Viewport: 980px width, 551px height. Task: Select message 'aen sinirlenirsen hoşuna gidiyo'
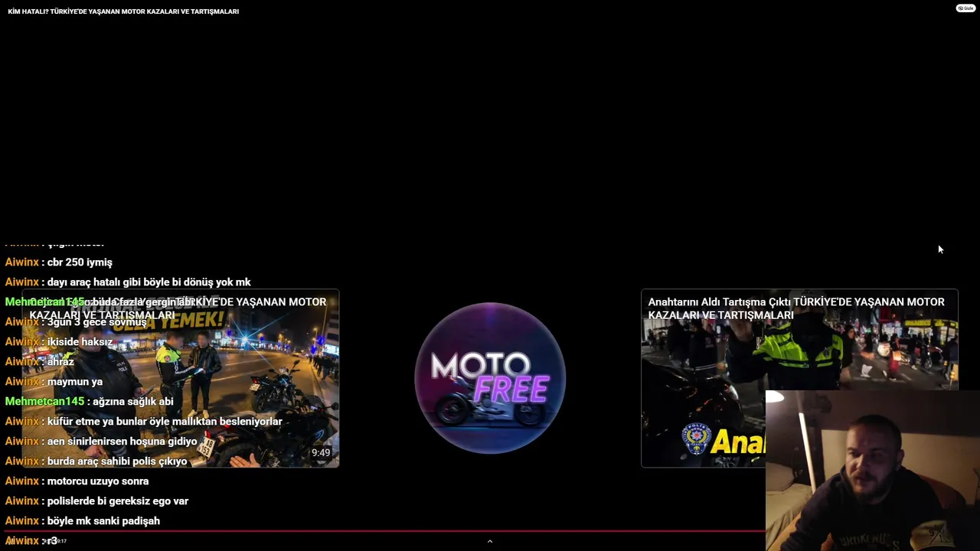coord(122,442)
